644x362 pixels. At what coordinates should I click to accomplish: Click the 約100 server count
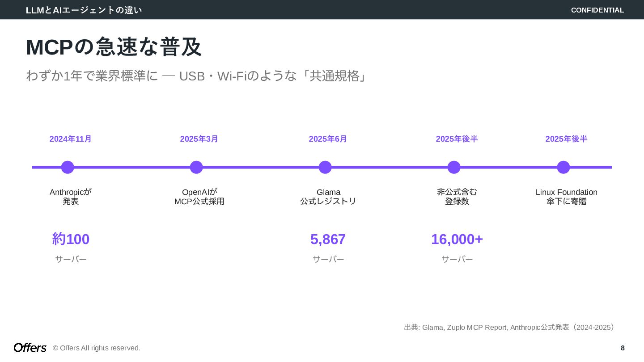pos(71,239)
